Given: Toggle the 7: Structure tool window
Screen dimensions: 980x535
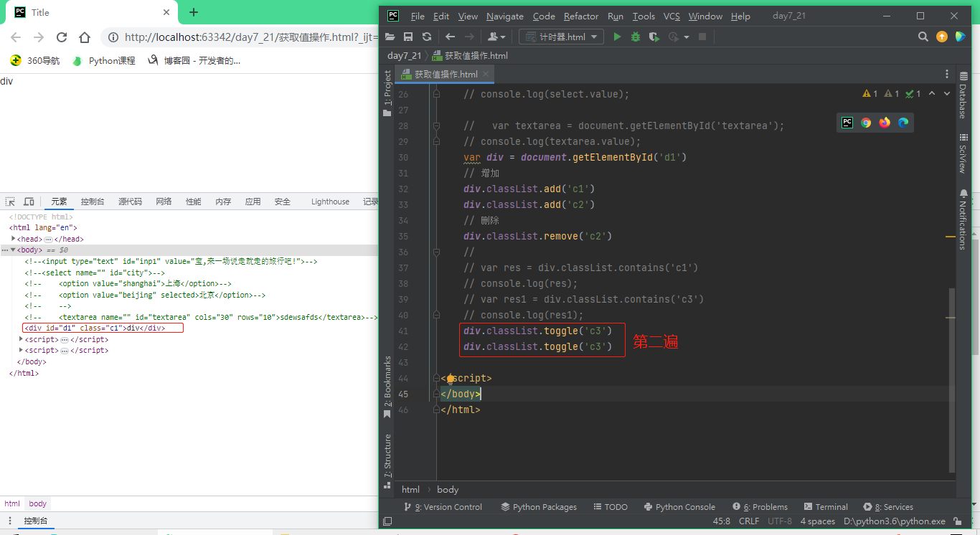Looking at the screenshot, I should 387,461.
